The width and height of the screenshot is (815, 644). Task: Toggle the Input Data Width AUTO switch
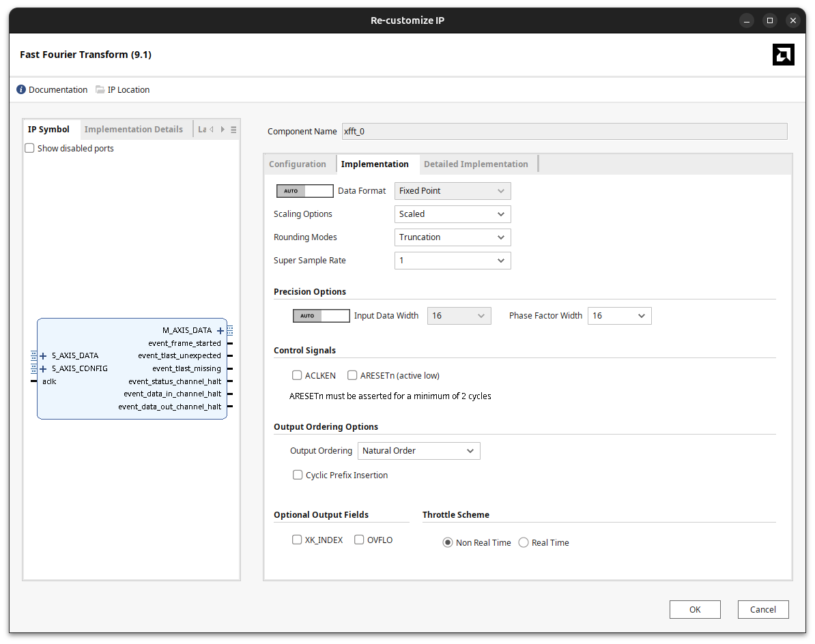click(321, 316)
